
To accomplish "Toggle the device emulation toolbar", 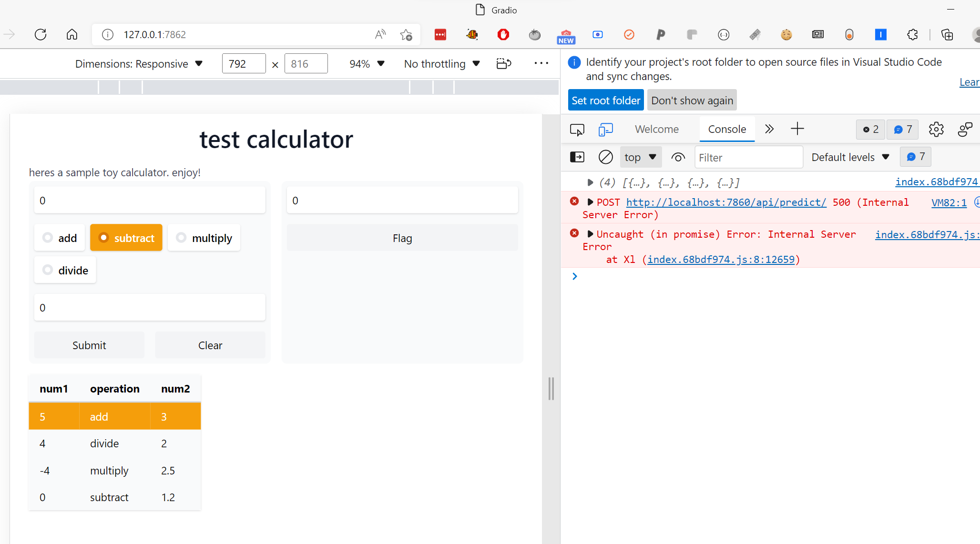I will [x=606, y=129].
